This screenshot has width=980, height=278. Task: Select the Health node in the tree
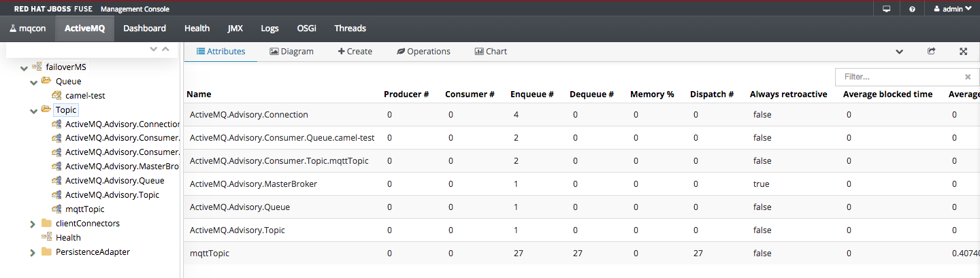[x=68, y=238]
